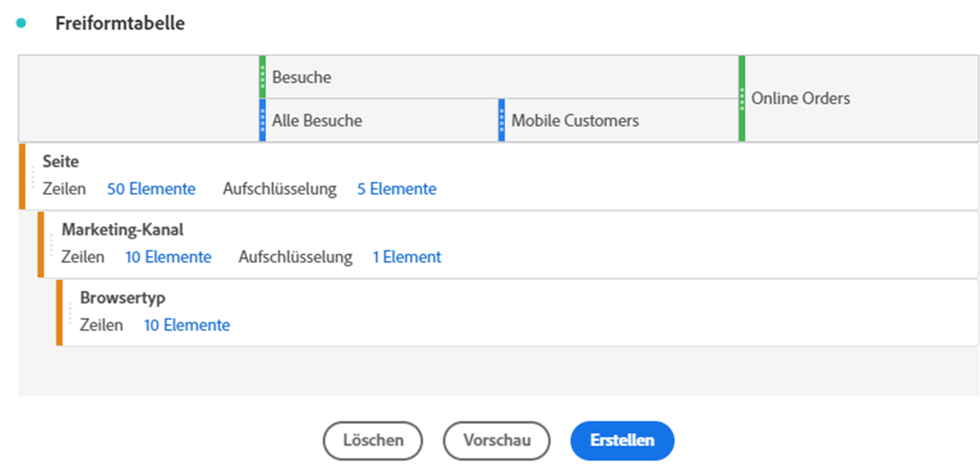Click the orange bar of Seite row

point(23,176)
